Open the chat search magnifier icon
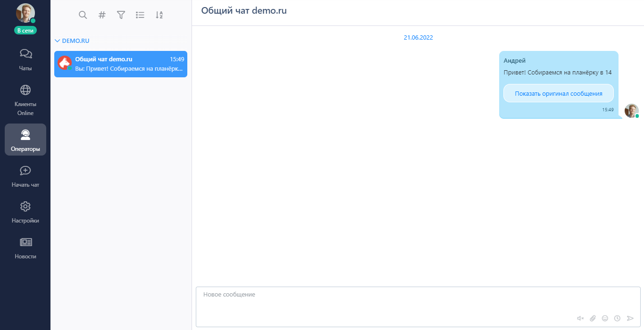 (83, 15)
